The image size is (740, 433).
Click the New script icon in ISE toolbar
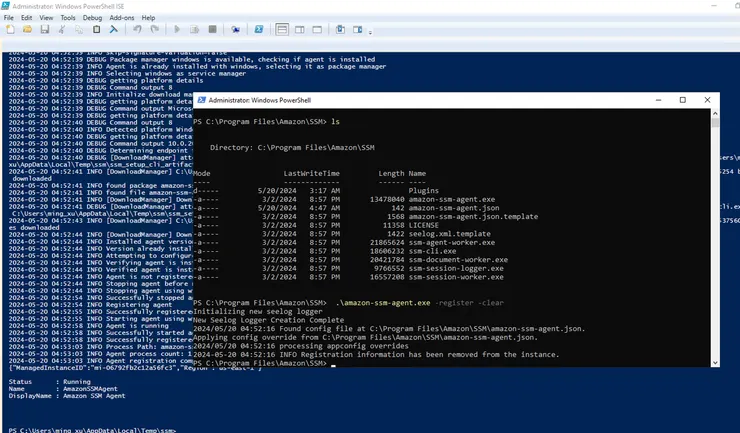(10, 30)
